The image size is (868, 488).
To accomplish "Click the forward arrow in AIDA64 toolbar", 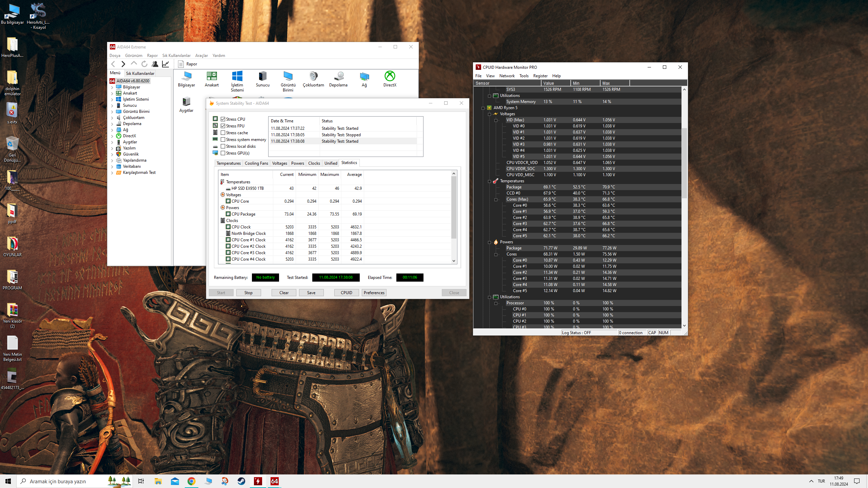I will pos(123,64).
